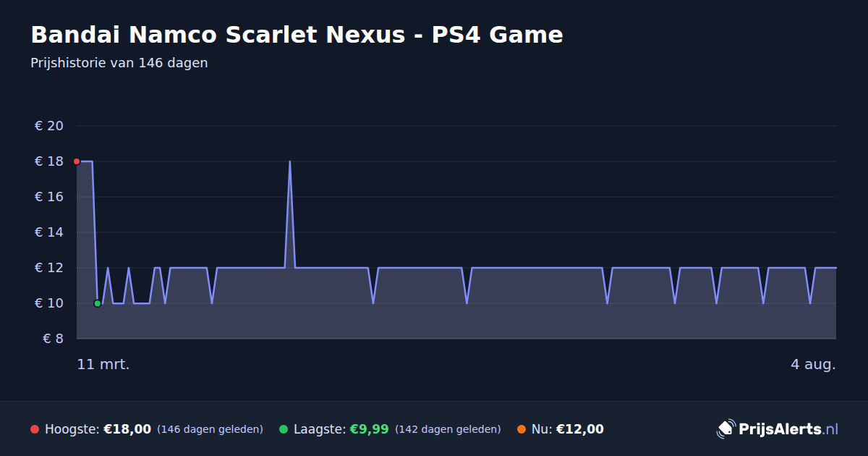Click the Hoogste €18,00 value
Image resolution: width=868 pixels, height=456 pixels.
[x=127, y=429]
